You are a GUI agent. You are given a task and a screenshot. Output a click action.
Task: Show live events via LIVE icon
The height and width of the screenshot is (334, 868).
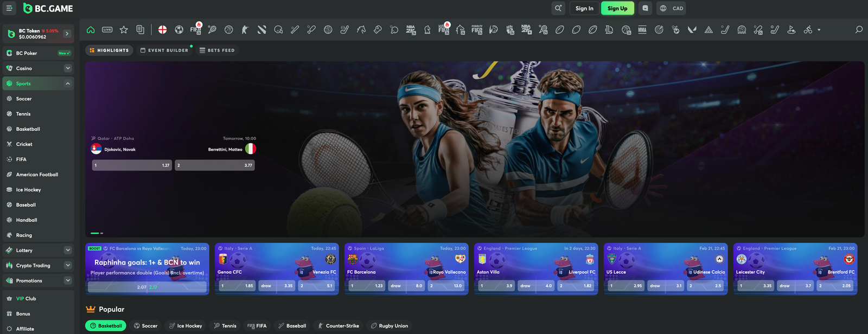click(107, 30)
